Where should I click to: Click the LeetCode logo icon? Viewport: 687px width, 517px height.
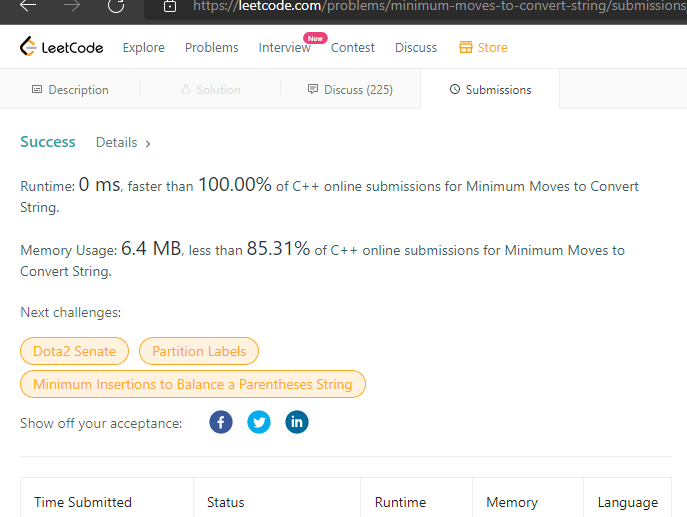(x=28, y=47)
